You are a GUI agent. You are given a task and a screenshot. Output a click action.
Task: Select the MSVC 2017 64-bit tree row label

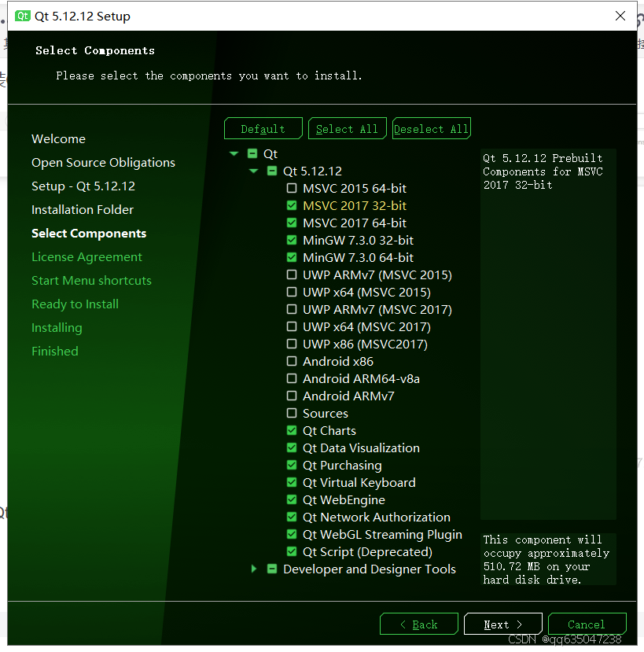pos(354,223)
